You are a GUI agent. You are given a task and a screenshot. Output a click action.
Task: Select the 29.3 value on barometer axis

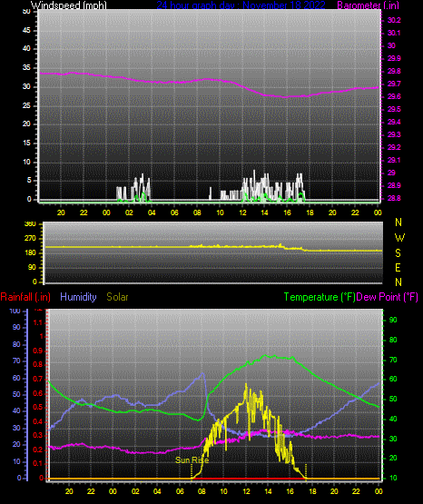click(394, 134)
